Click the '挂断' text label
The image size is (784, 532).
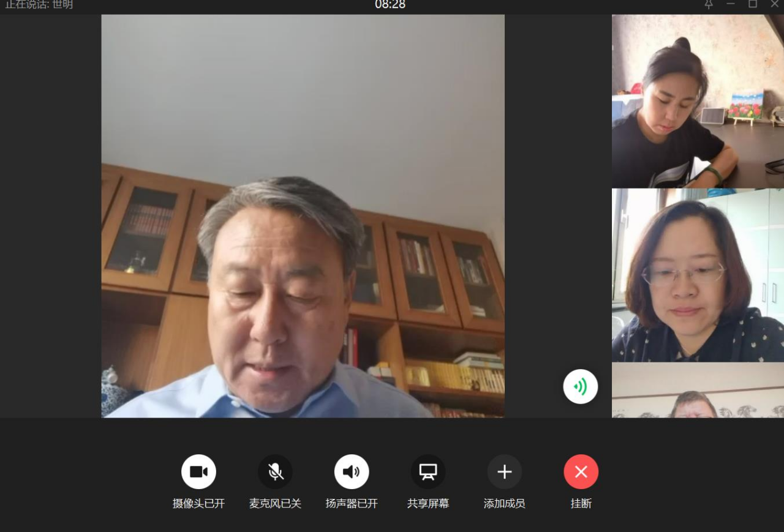coord(581,504)
